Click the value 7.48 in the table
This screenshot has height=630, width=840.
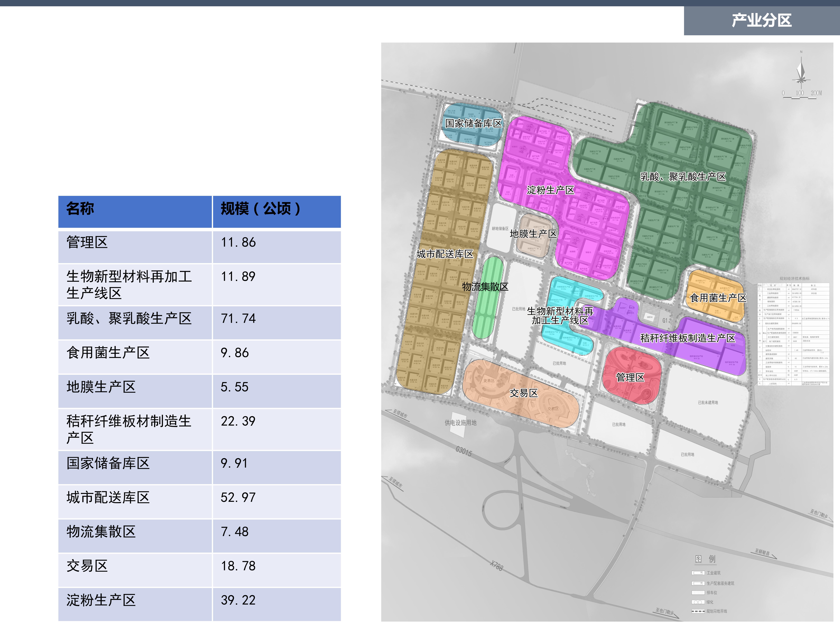(x=235, y=531)
